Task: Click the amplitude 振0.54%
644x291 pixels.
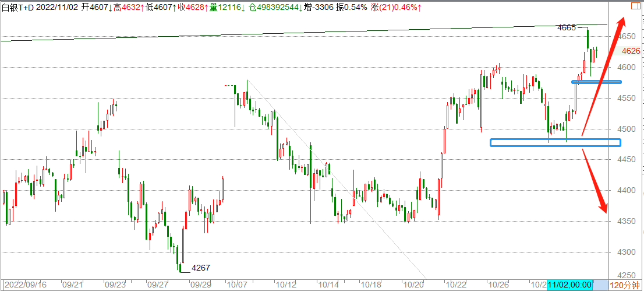Action: click(x=353, y=7)
